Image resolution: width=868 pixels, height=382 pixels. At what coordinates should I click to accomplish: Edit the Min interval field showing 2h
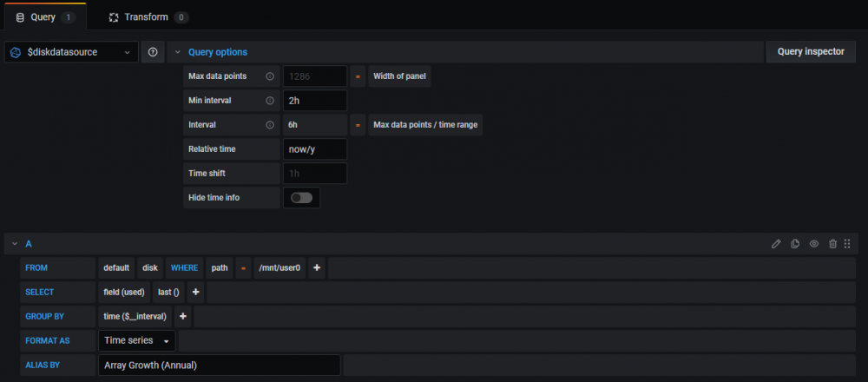(315, 101)
